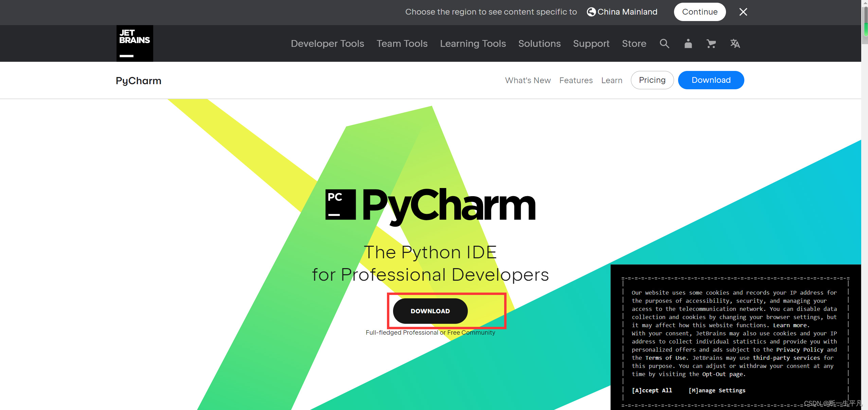Viewport: 868px width, 410px height.
Task: Click the globe icon beside China Mainland
Action: 591,12
